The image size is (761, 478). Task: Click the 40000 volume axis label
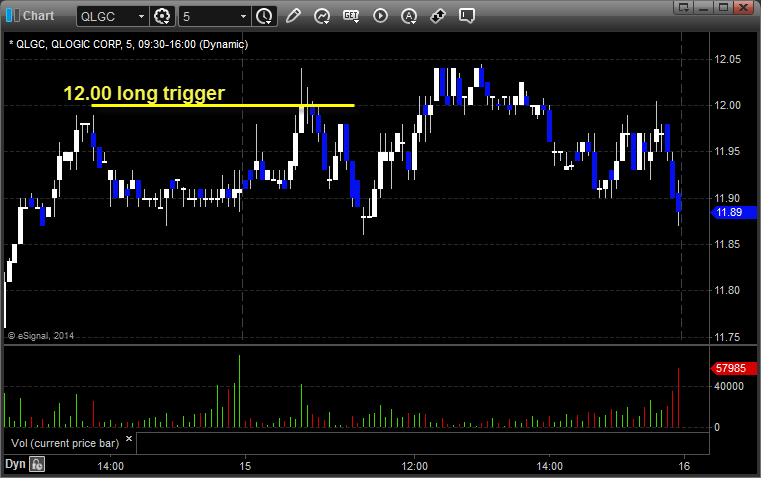click(728, 386)
